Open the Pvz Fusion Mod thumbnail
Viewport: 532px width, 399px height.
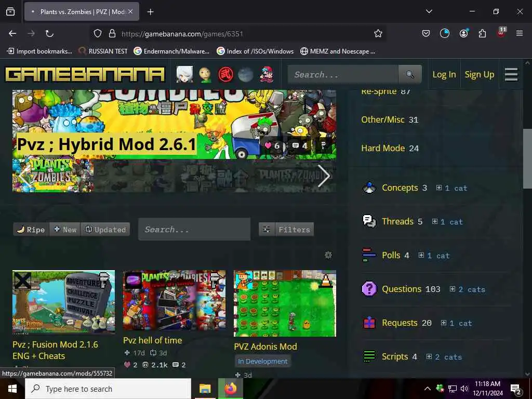[64, 302]
